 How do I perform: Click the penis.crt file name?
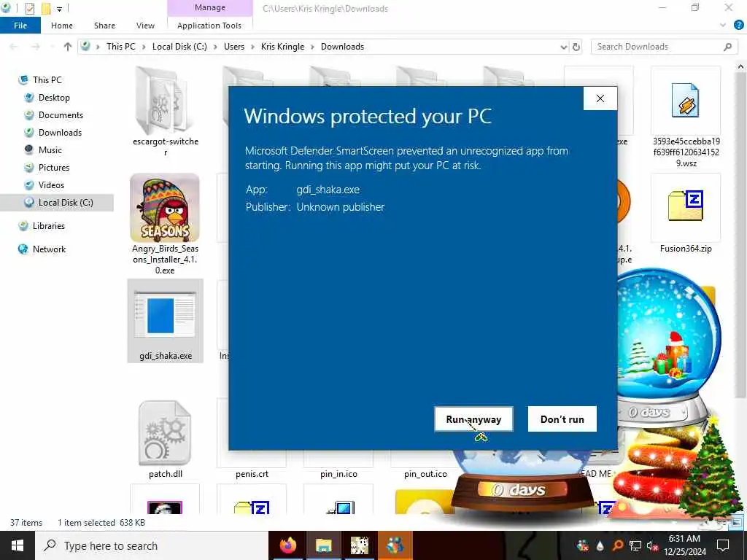click(x=252, y=474)
